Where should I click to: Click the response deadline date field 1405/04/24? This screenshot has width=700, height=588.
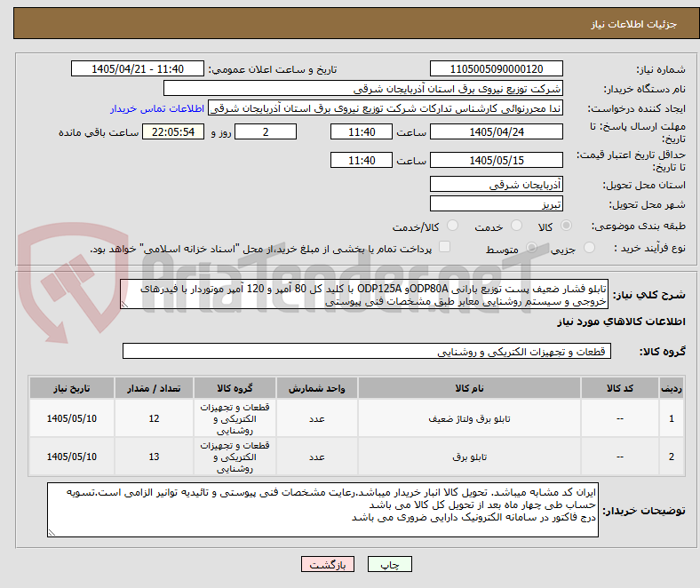click(x=496, y=131)
